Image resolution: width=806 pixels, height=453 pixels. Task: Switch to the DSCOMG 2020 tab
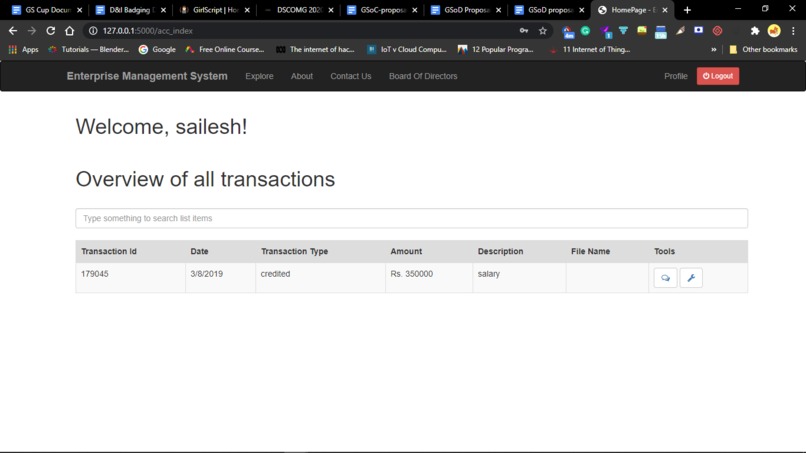(x=297, y=10)
